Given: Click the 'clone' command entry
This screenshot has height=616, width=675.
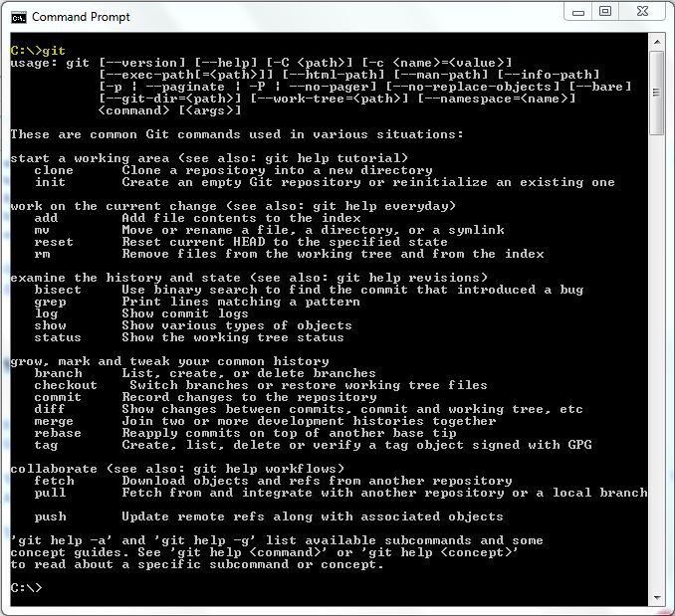Looking at the screenshot, I should tap(54, 170).
